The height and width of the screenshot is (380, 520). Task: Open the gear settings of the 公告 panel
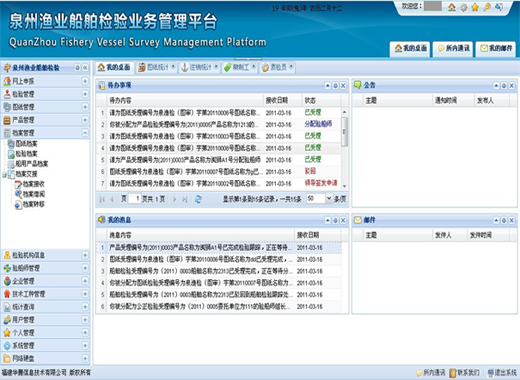tap(504, 86)
